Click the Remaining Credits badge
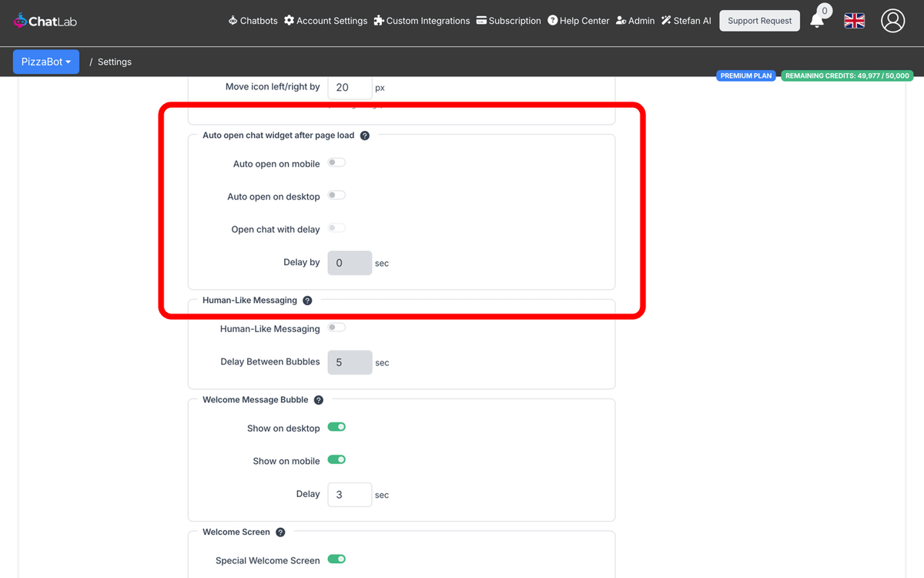The image size is (924, 578). (x=847, y=76)
